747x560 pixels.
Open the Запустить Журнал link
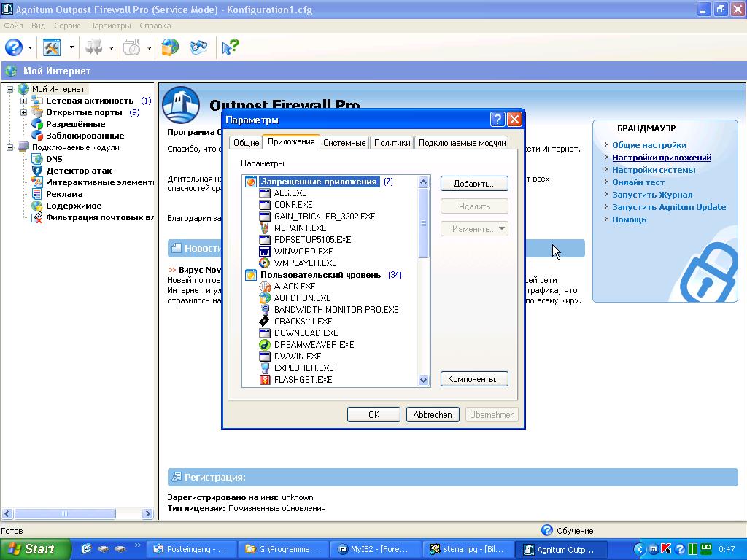pos(652,195)
